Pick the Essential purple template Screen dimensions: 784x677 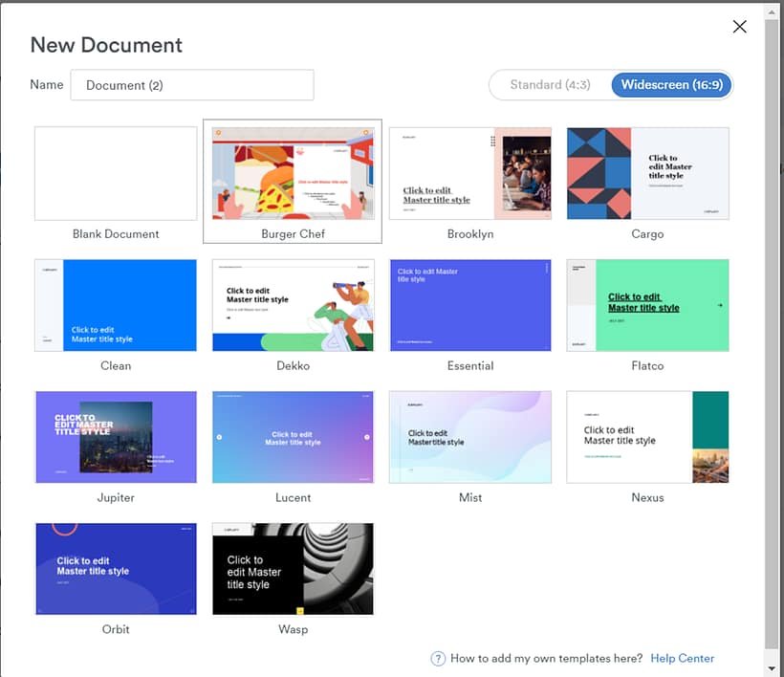pyautogui.click(x=470, y=306)
